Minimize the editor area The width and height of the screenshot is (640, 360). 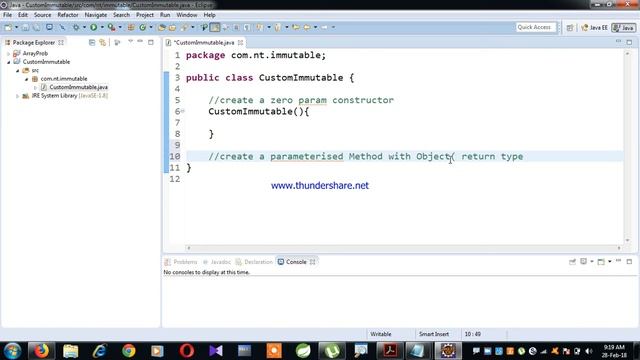[x=618, y=42]
